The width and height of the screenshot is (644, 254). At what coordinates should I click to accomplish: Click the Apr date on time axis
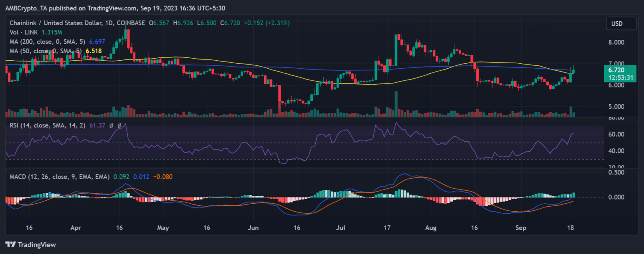tap(75, 228)
